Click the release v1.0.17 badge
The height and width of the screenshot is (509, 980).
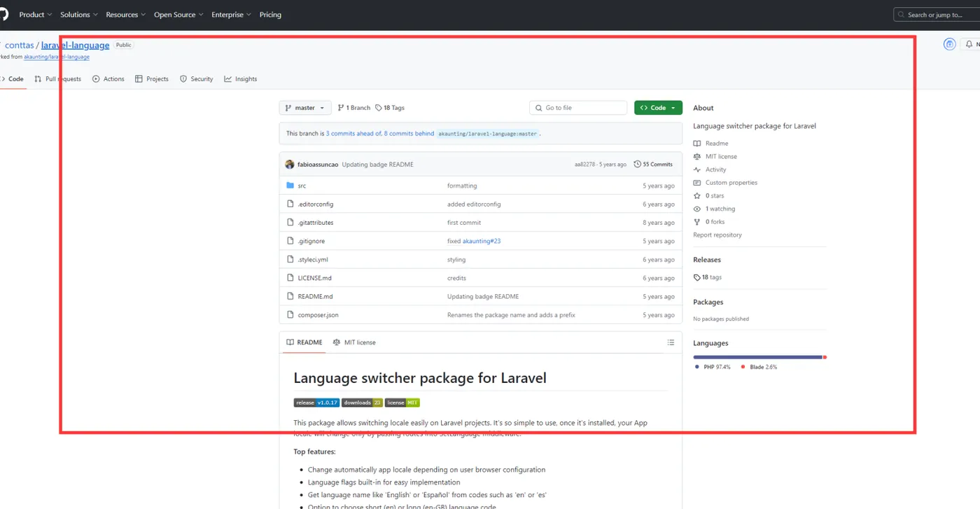[316, 403]
